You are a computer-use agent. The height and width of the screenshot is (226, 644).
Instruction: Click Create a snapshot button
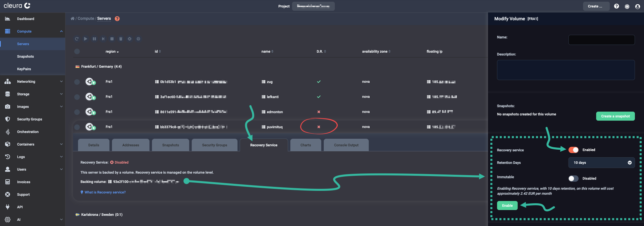coord(615,116)
